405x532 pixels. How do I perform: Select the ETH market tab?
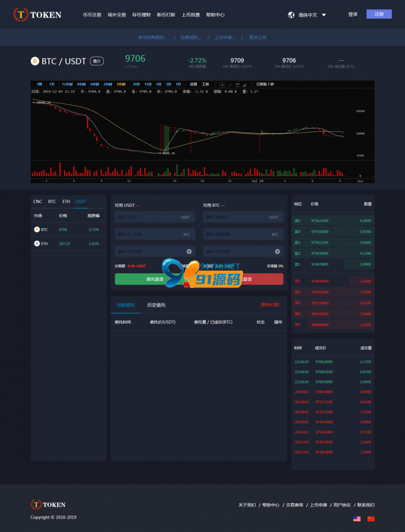[66, 202]
